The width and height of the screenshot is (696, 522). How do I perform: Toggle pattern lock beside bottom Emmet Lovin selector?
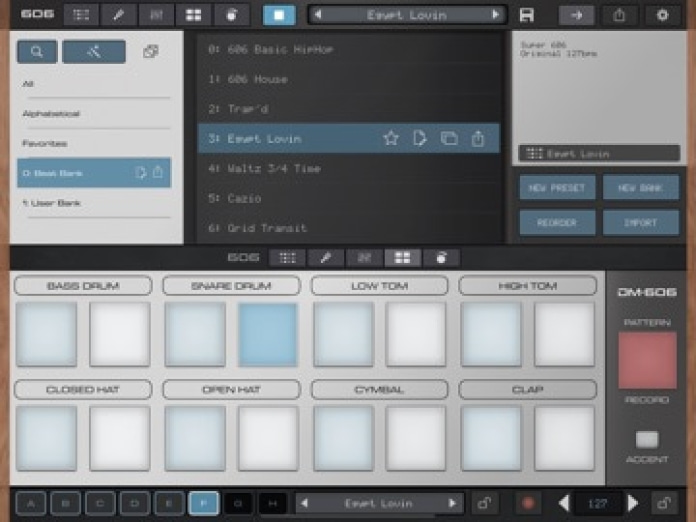pos(484,503)
